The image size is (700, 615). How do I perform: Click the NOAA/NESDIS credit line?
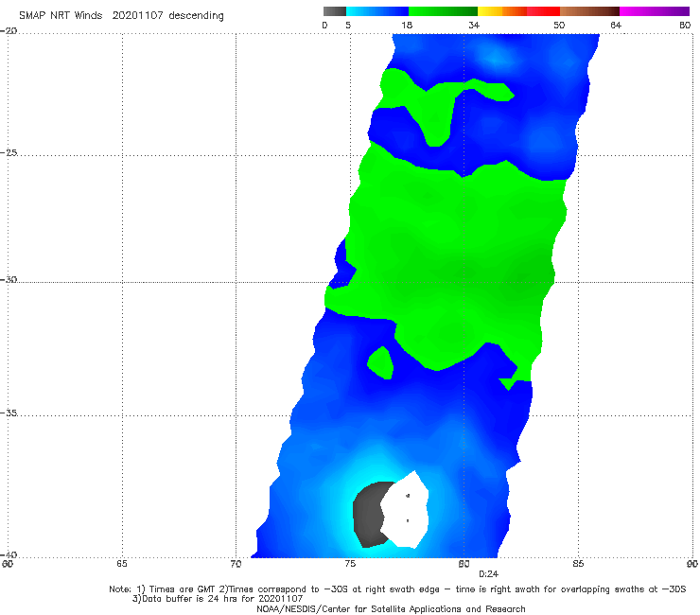pos(391,608)
